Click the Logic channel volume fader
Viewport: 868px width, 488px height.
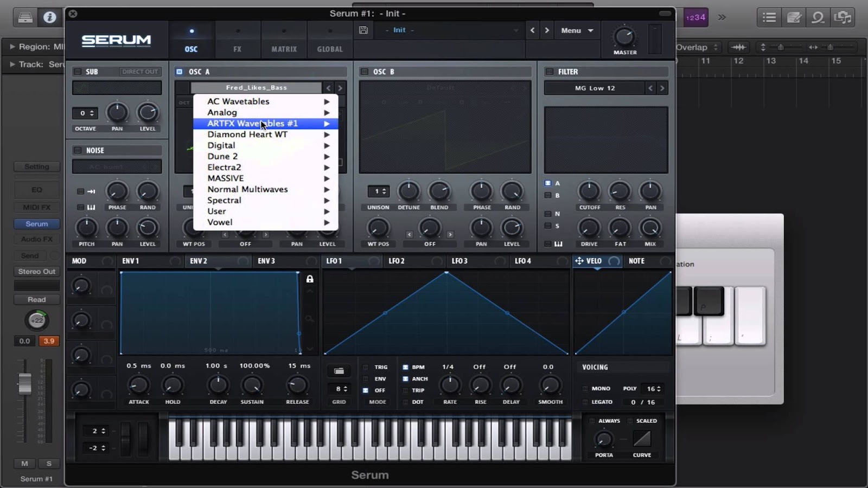click(x=25, y=384)
